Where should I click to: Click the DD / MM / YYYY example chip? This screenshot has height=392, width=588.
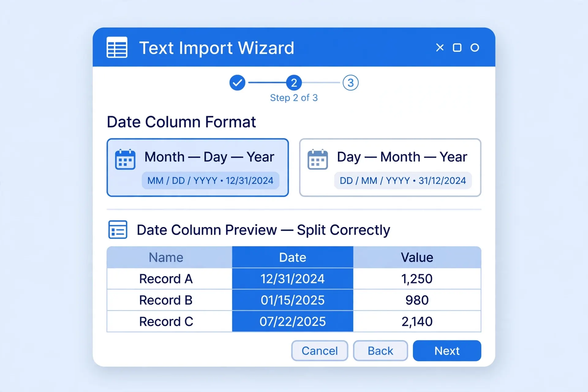[403, 180]
